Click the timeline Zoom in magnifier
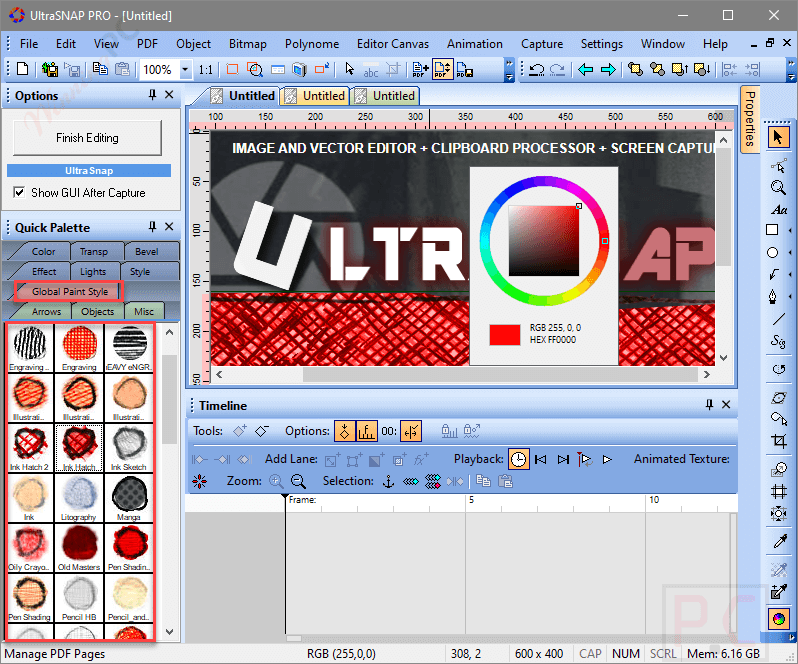 tap(276, 481)
